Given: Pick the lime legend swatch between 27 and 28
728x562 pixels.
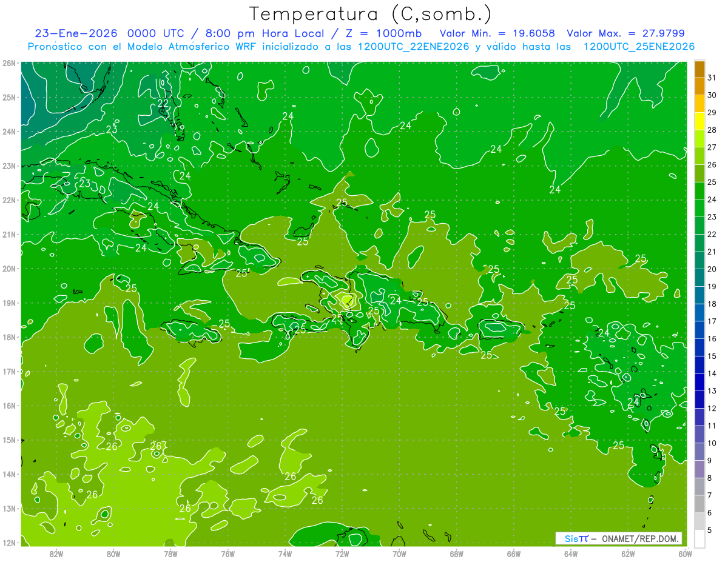Looking at the screenshot, I should coord(699,138).
